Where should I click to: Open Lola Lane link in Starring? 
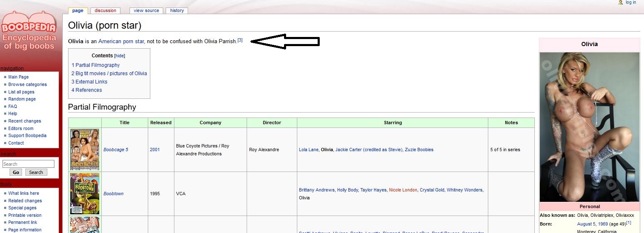pos(309,150)
